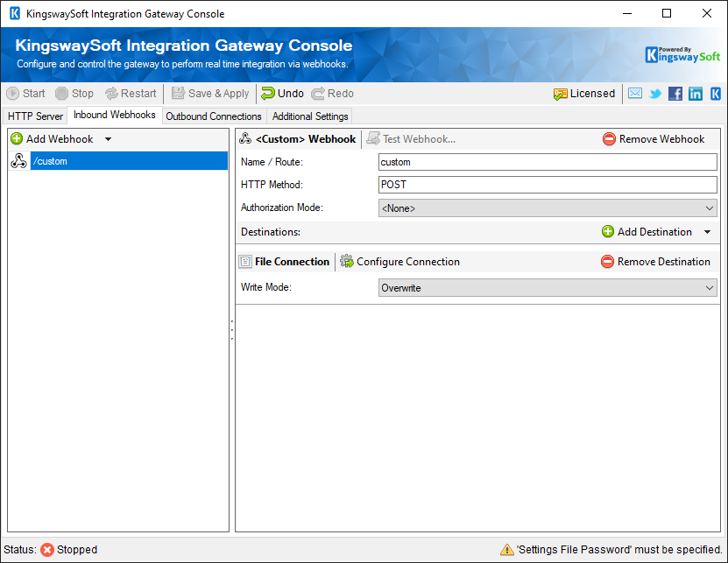This screenshot has height=563, width=728.
Task: Click Configure Connection
Action: click(399, 262)
